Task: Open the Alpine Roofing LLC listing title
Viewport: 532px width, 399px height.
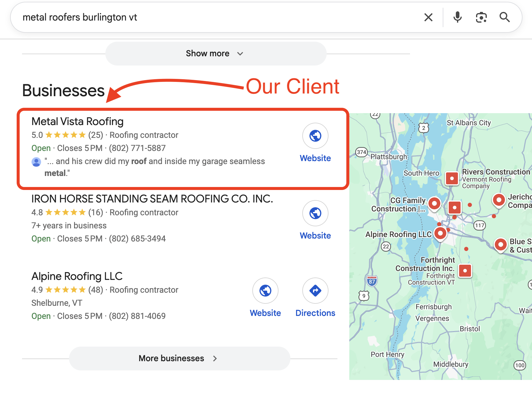Action: pyautogui.click(x=77, y=276)
